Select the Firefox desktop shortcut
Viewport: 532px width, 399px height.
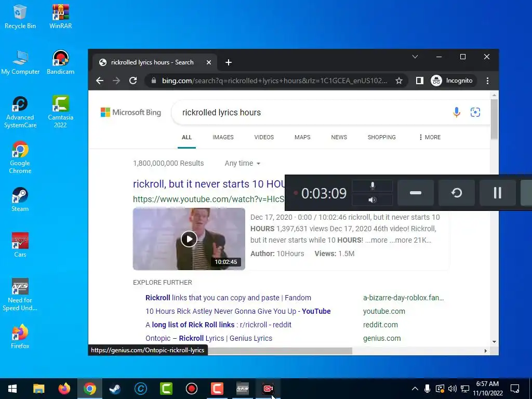(20, 337)
